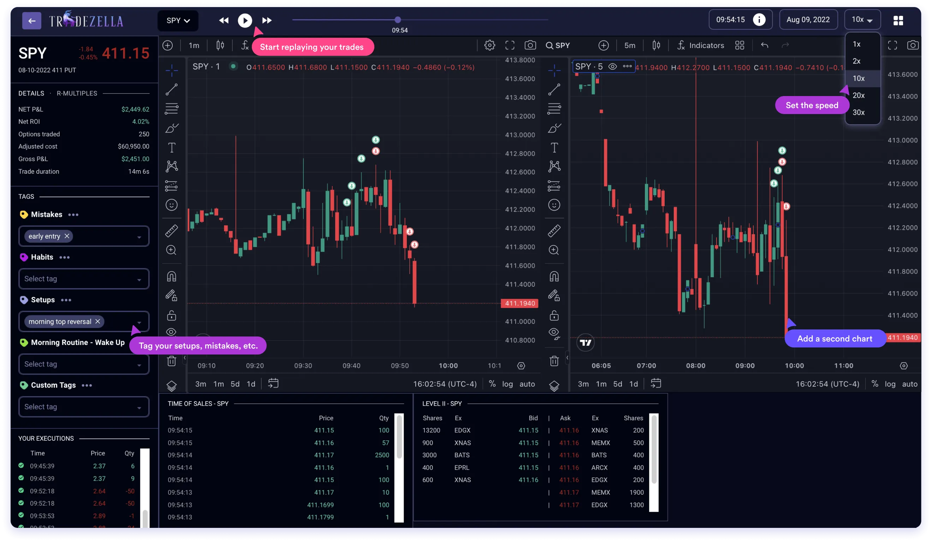The image size is (932, 560).
Task: Open the SPY symbol dropdown
Action: 178,20
